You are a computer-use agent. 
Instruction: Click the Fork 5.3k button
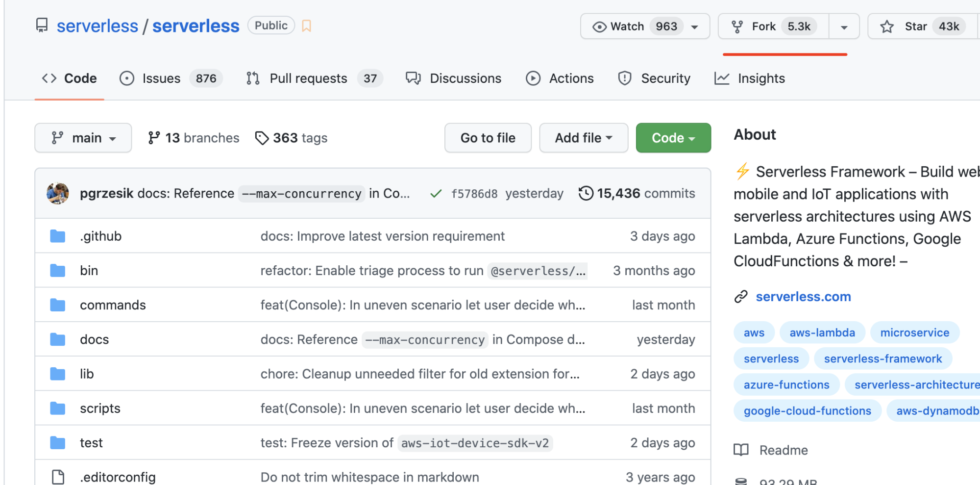click(x=774, y=26)
